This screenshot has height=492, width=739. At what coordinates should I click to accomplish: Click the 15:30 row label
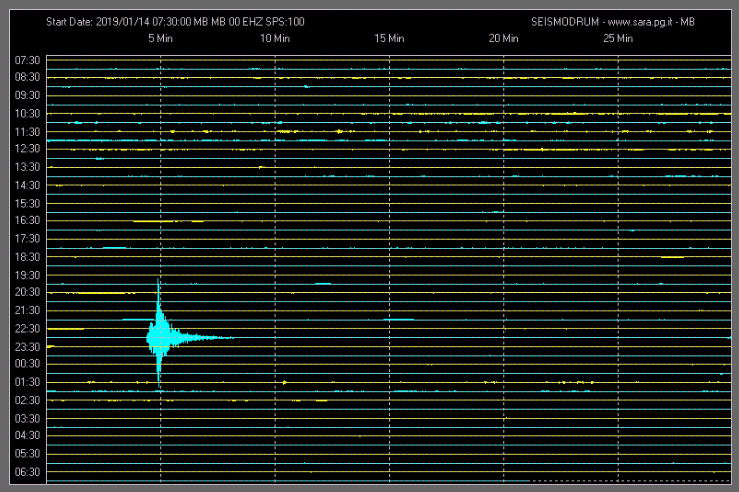(27, 204)
